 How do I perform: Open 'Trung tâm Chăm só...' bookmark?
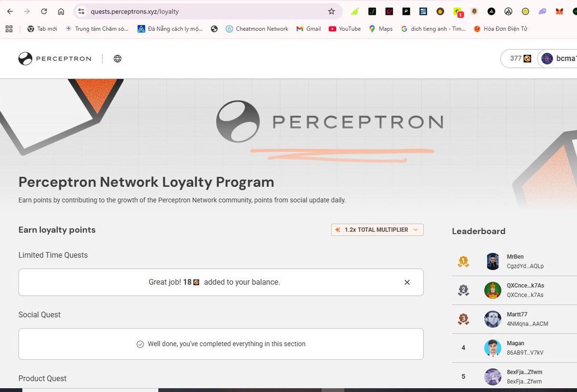[97, 29]
